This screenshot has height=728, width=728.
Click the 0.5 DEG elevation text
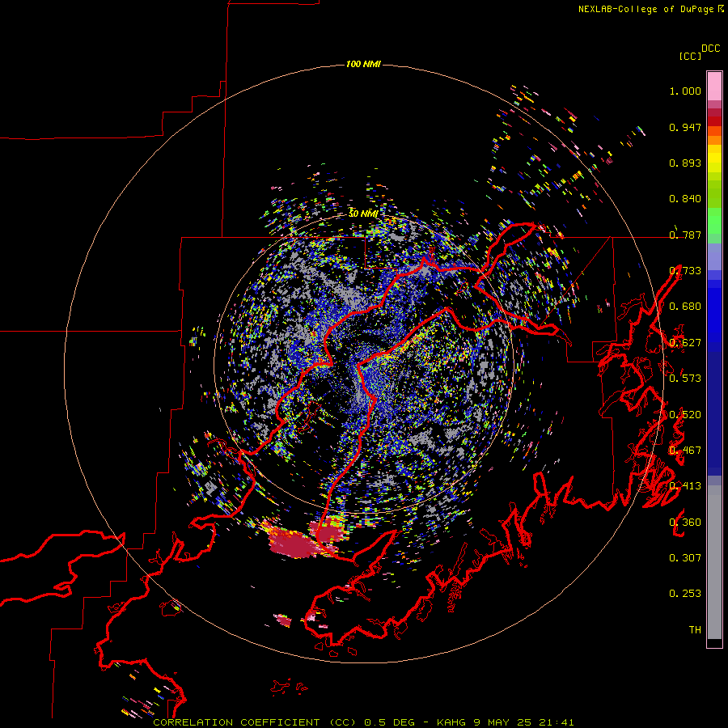391,722
